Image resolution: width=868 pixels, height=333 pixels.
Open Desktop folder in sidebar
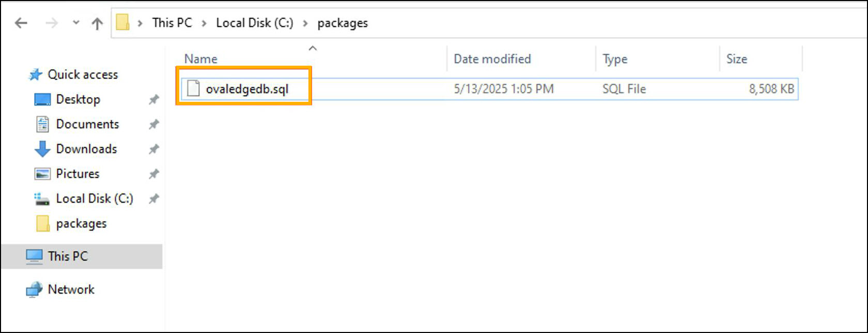78,99
